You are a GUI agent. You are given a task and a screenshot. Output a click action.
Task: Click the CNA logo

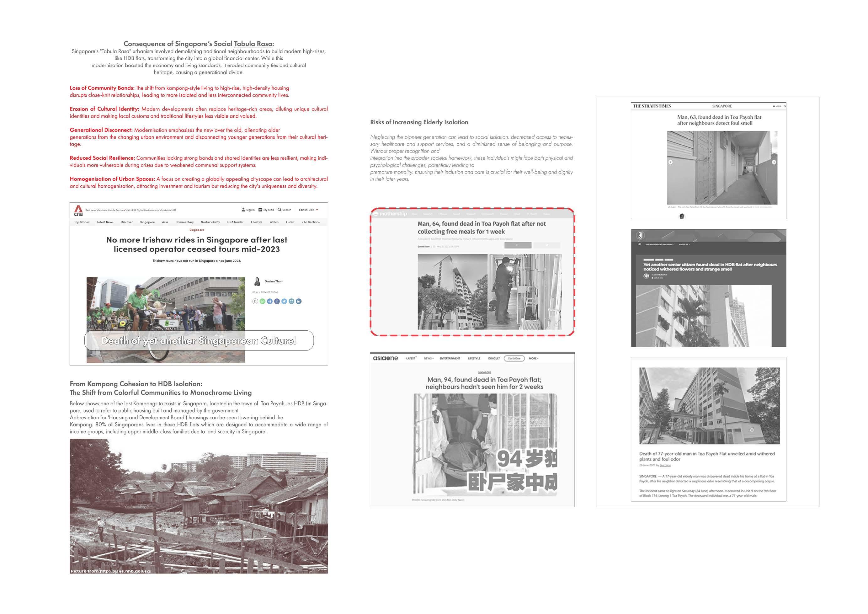78,211
